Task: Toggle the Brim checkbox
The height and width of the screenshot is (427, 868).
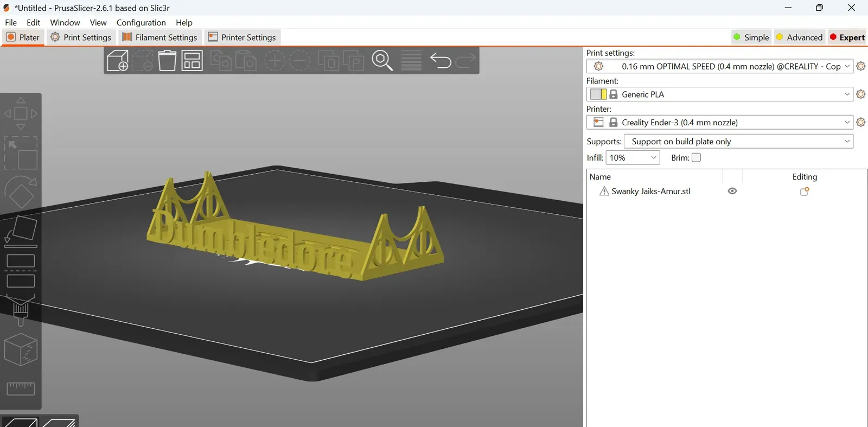Action: tap(697, 157)
